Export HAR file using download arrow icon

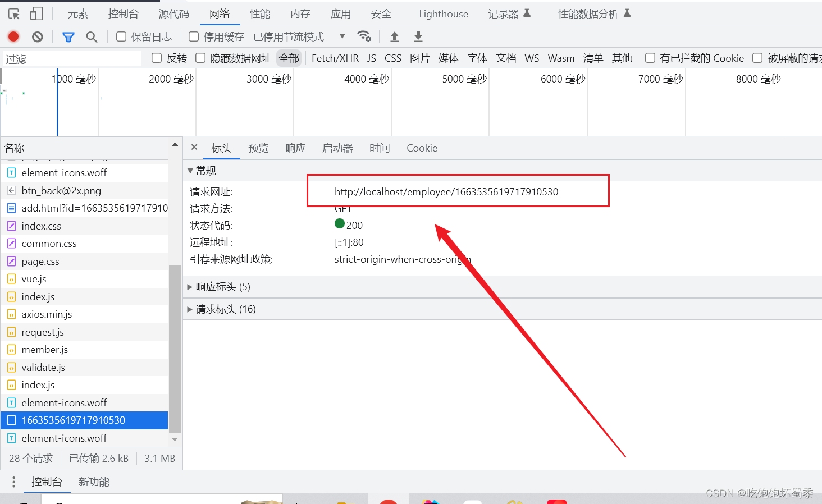point(418,36)
